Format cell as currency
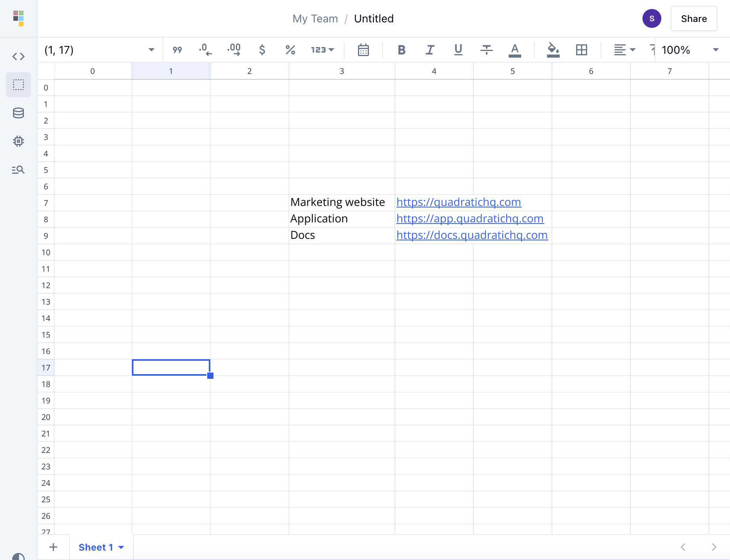This screenshot has height=560, width=730. [x=262, y=50]
